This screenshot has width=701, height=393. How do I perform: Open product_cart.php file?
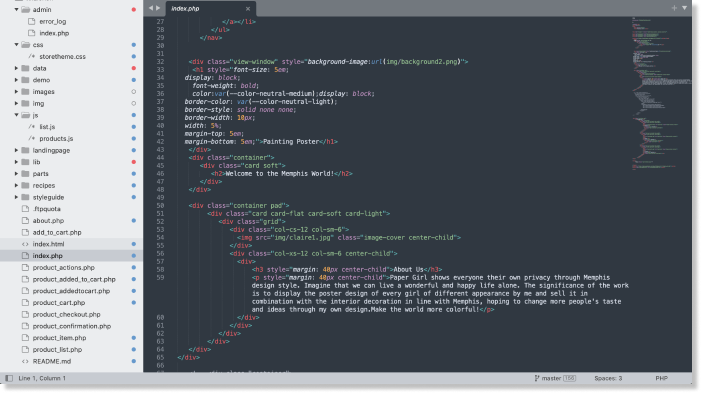click(x=59, y=303)
